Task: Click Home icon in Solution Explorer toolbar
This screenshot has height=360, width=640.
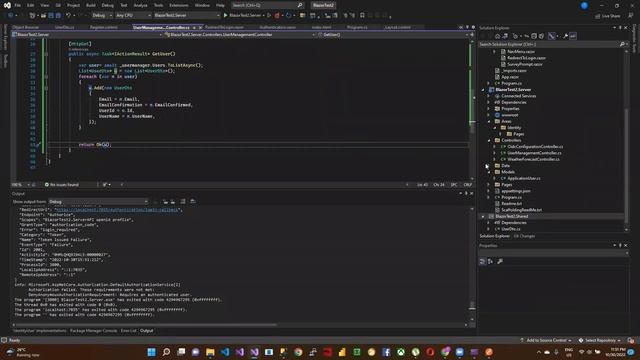Action: coord(497,36)
